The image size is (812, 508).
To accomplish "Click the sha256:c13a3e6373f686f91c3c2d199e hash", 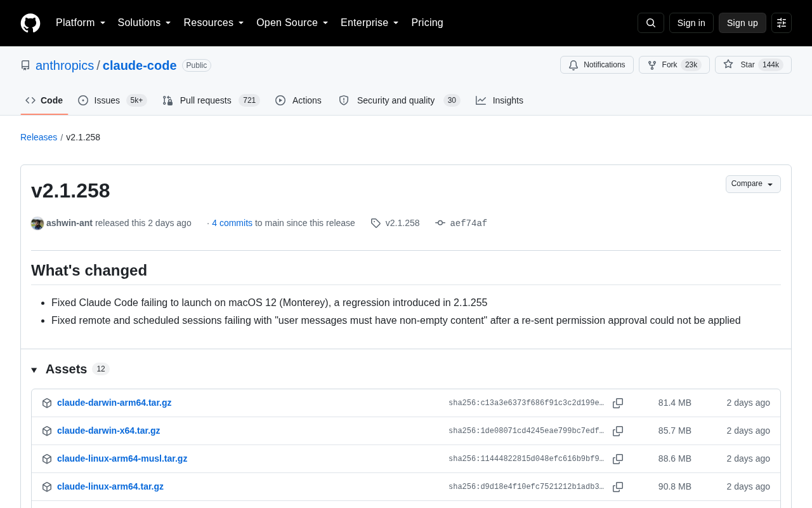I will click(x=526, y=403).
